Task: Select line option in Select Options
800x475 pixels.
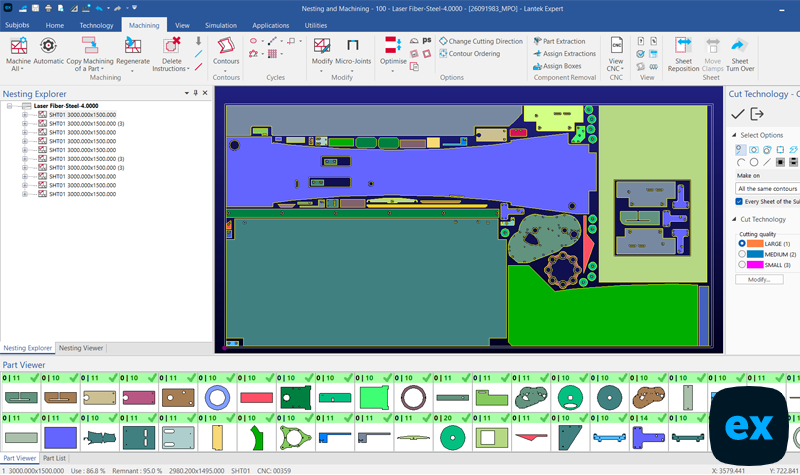Action: [x=767, y=162]
